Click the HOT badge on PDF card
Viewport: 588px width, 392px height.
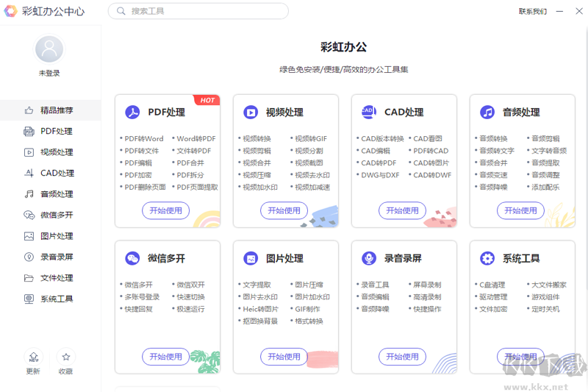click(207, 100)
